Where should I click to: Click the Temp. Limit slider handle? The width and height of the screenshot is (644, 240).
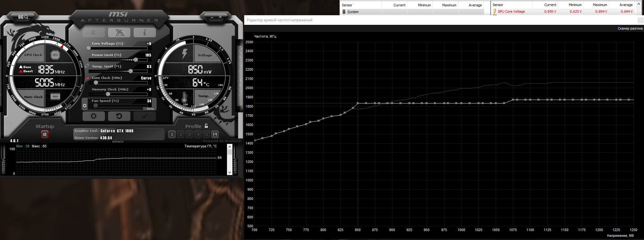pos(130,71)
